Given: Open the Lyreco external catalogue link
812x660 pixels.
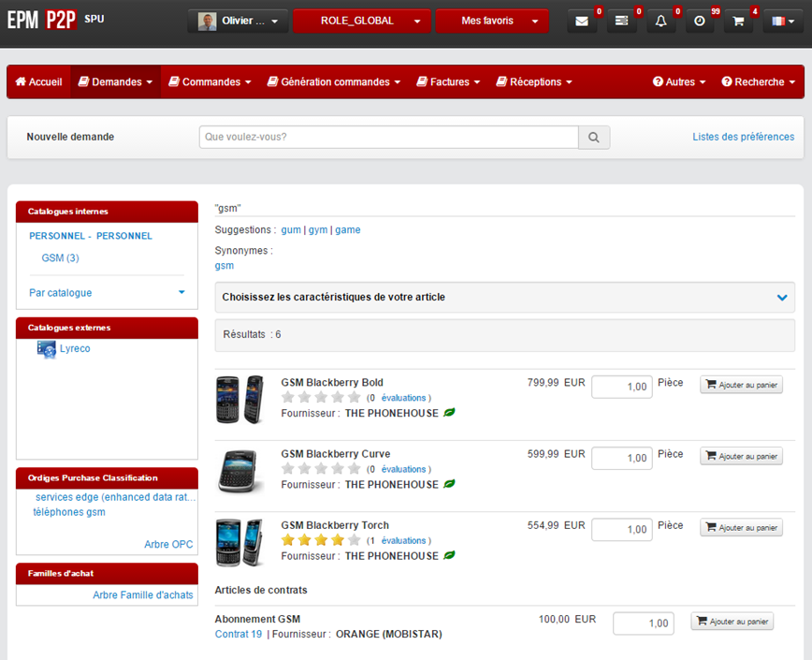Looking at the screenshot, I should (x=75, y=348).
